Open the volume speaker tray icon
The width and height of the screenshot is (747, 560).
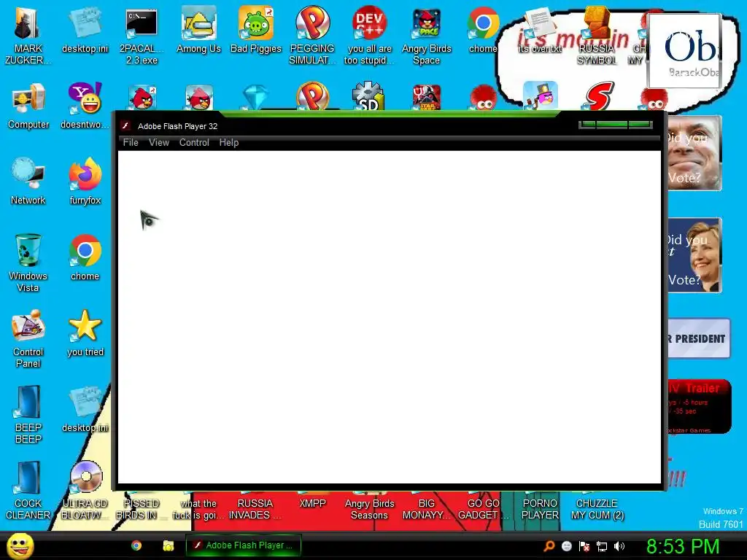tap(619, 546)
